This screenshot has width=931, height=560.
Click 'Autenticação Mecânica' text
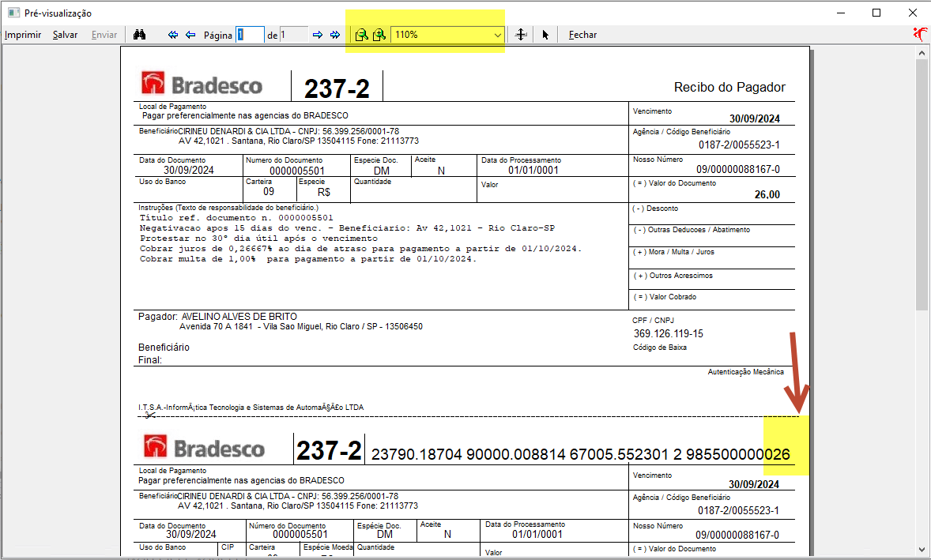[x=746, y=372]
